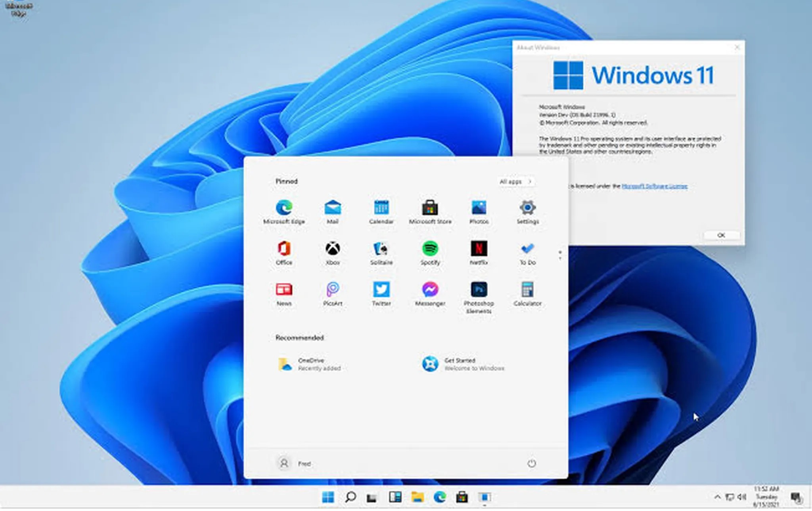Open the Fred user account menu
This screenshot has height=511, width=812.
point(293,463)
